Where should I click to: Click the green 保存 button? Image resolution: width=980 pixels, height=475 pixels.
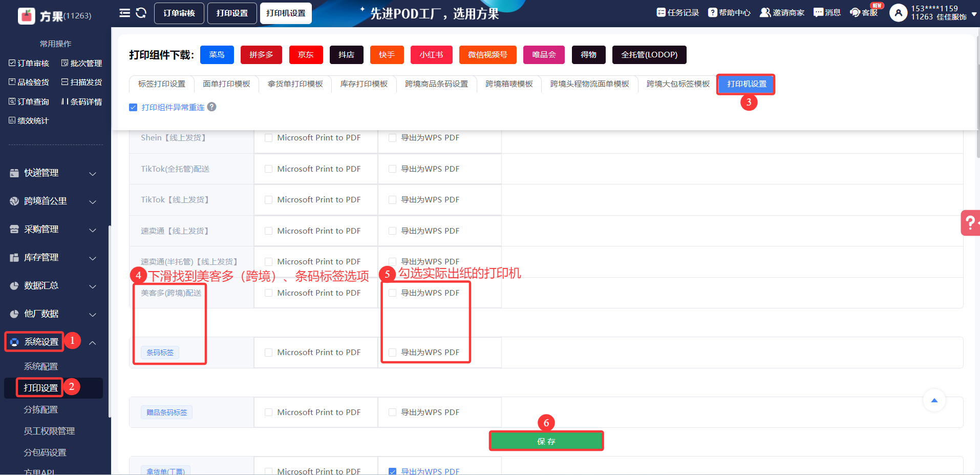pyautogui.click(x=546, y=441)
